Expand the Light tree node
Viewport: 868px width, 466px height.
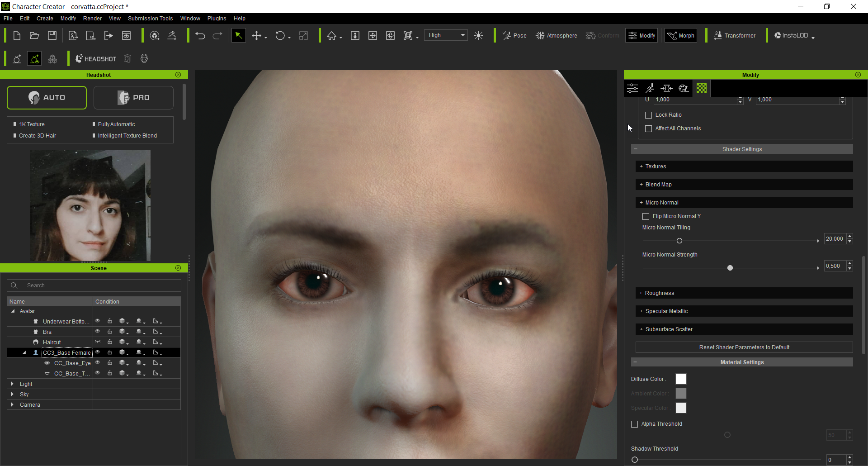[x=12, y=384]
